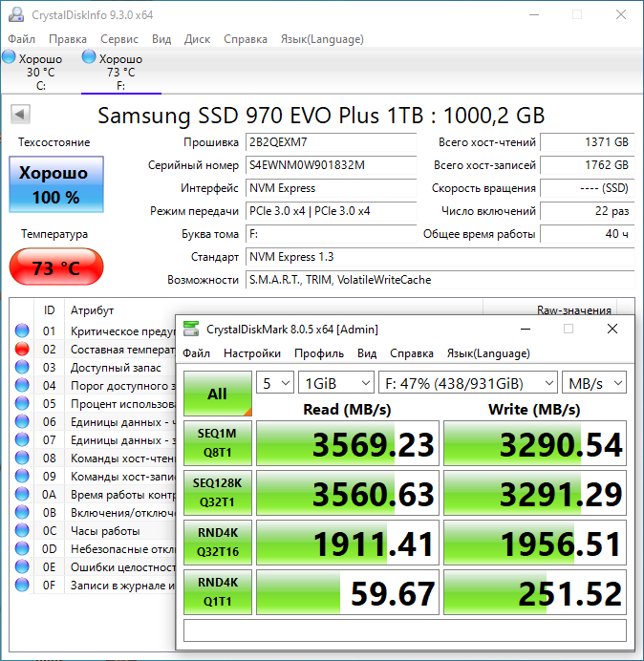Open the MB/s unit dropdown
This screenshot has width=644, height=661.
tap(594, 383)
